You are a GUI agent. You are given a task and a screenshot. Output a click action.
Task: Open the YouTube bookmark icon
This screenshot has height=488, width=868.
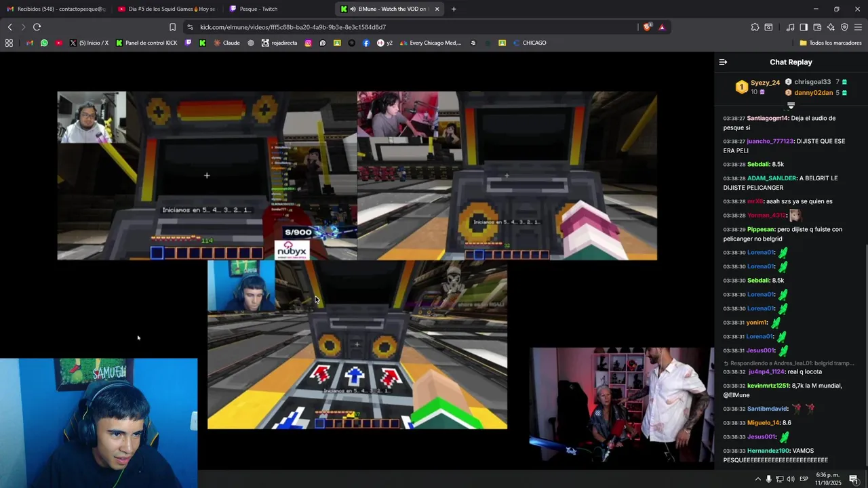pos(59,43)
